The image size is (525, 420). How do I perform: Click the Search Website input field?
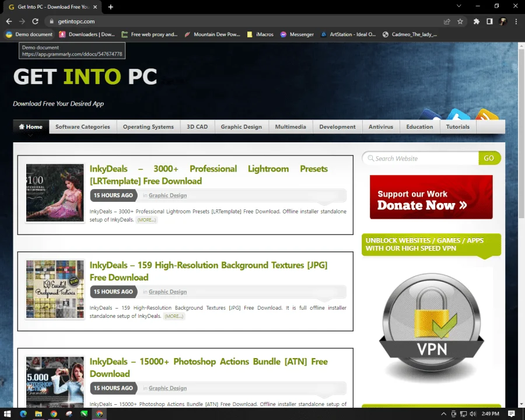tap(421, 159)
